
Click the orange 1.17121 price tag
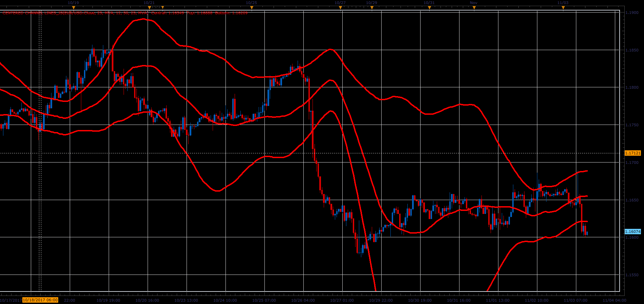click(632, 153)
